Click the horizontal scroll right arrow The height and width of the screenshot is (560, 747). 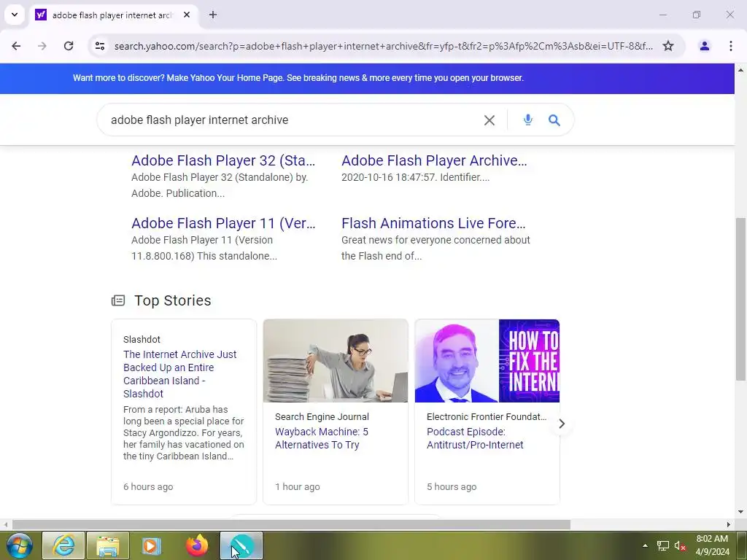pyautogui.click(x=729, y=524)
